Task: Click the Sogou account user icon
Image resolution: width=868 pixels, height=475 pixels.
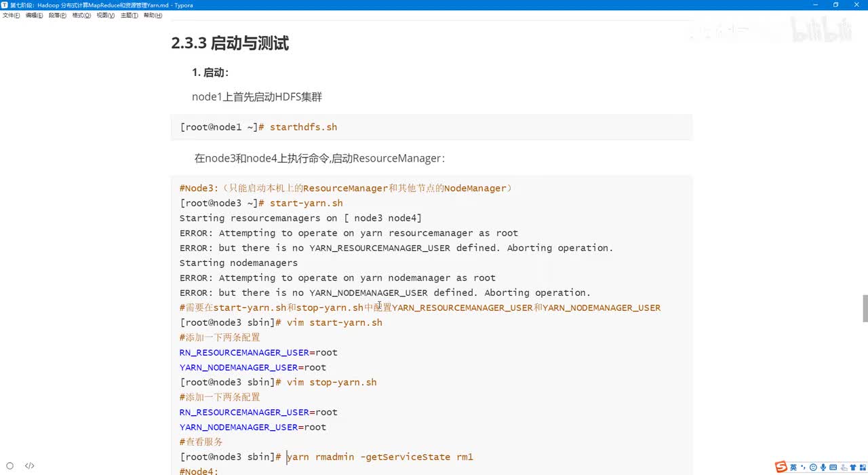Action: tap(844, 467)
